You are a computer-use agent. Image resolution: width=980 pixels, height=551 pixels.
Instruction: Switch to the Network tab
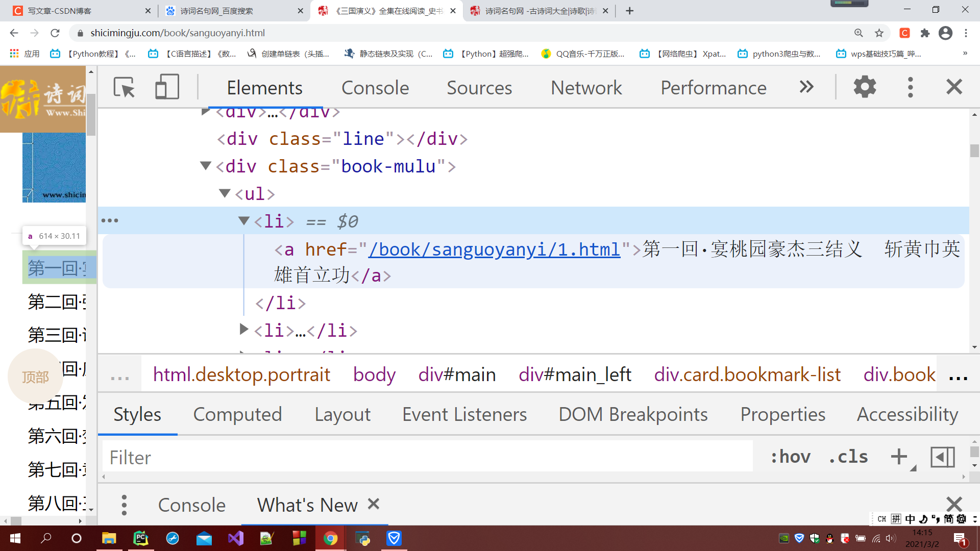(x=586, y=88)
